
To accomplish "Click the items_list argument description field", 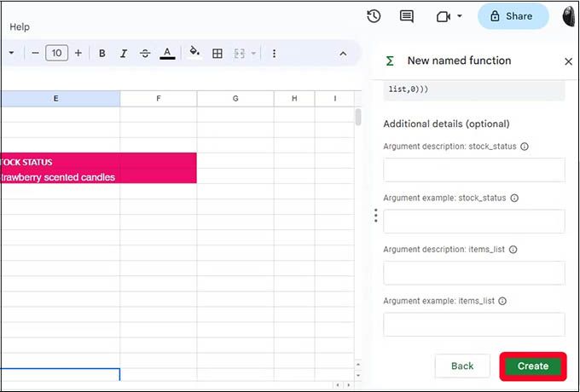I will coord(474,273).
